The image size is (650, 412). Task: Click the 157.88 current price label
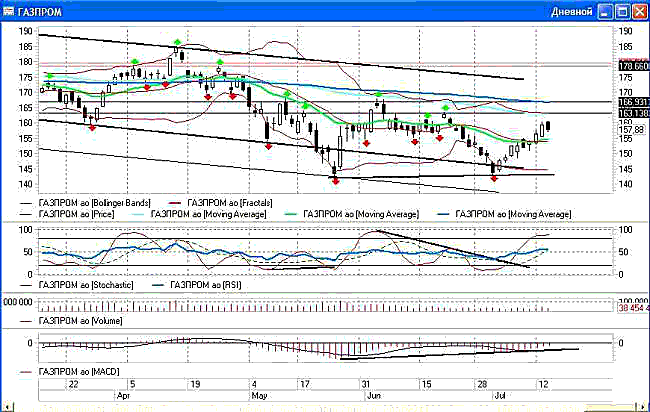[632, 130]
